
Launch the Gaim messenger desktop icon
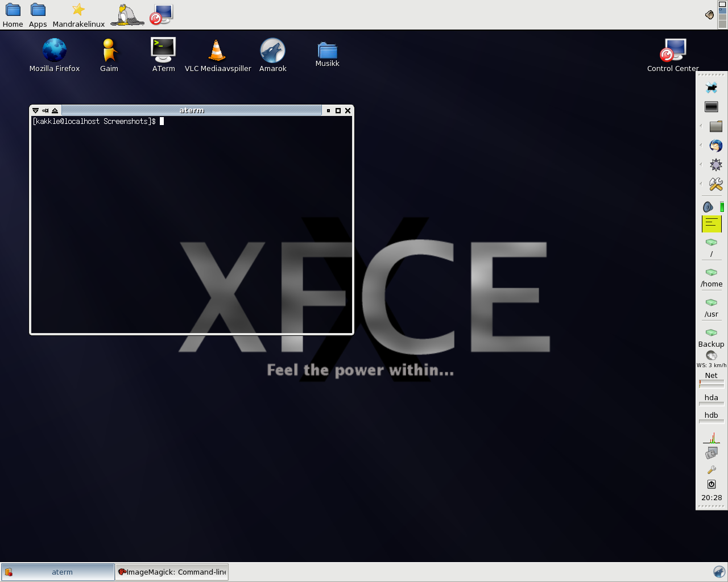tap(109, 55)
